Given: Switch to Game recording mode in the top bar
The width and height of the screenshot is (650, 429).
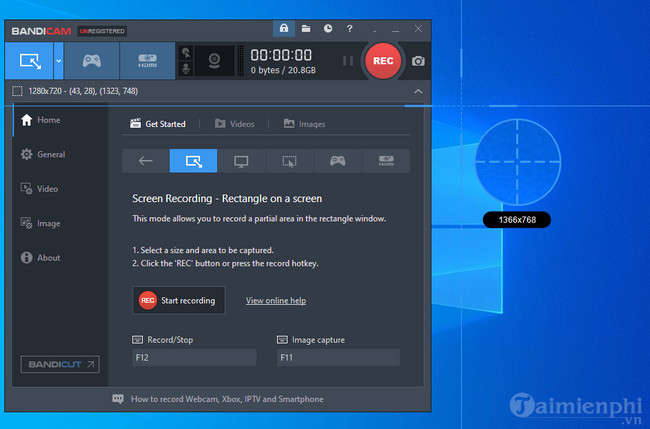Looking at the screenshot, I should click(x=92, y=61).
